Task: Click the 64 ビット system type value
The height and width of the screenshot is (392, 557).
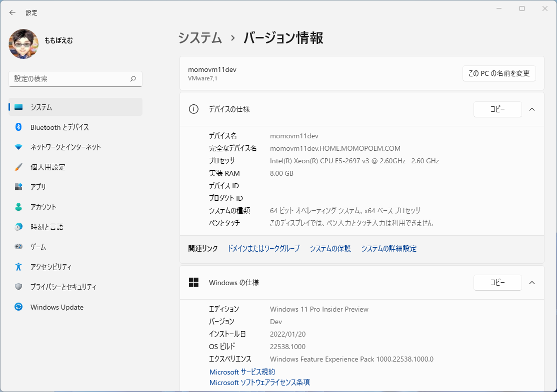Action: pos(345,210)
